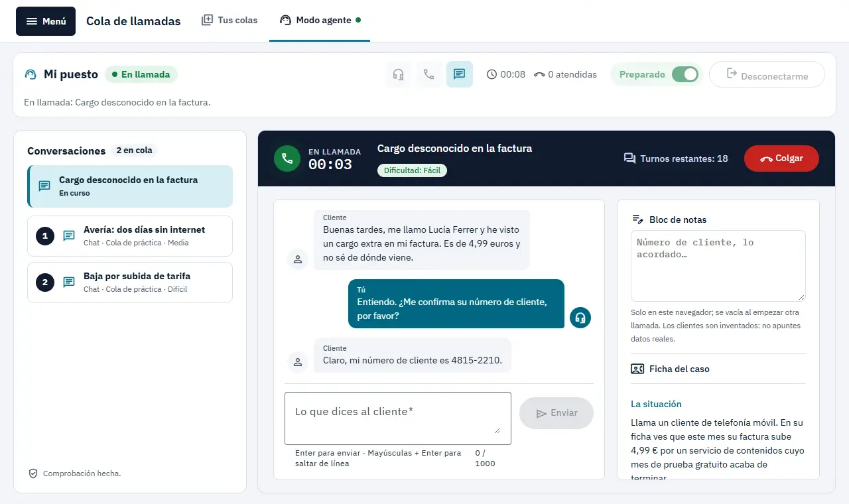
Task: Click the Bloc de notas pencil icon
Action: click(637, 220)
